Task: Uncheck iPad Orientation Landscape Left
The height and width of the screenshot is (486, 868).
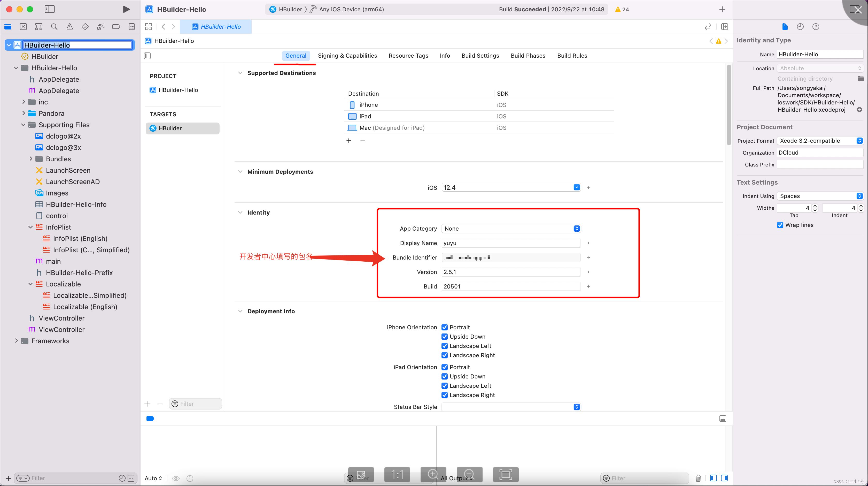Action: click(444, 386)
